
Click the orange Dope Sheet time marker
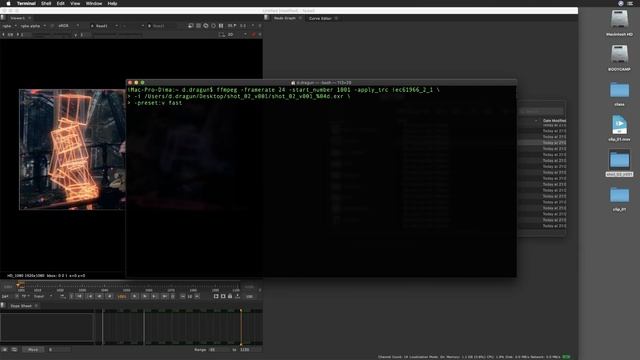click(241, 327)
